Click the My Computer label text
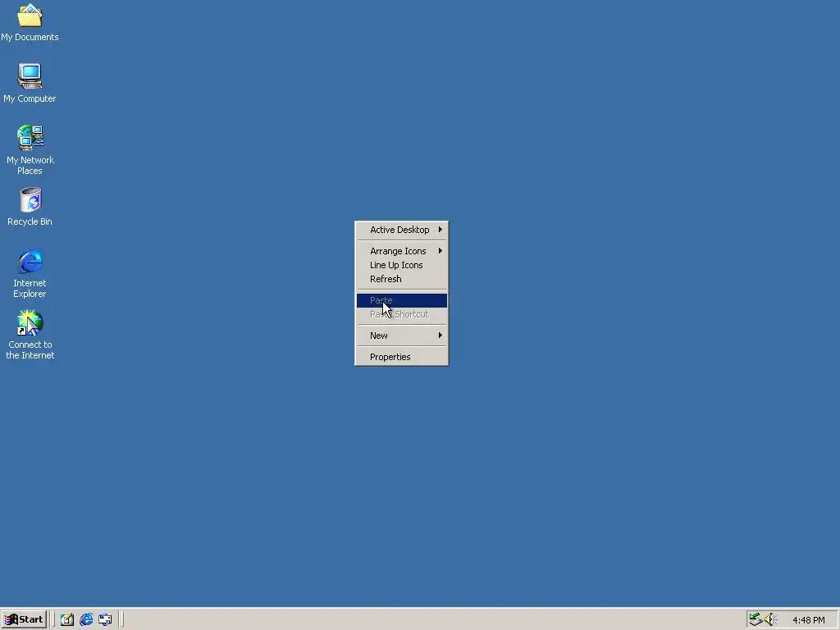This screenshot has height=630, width=840. coord(30,98)
